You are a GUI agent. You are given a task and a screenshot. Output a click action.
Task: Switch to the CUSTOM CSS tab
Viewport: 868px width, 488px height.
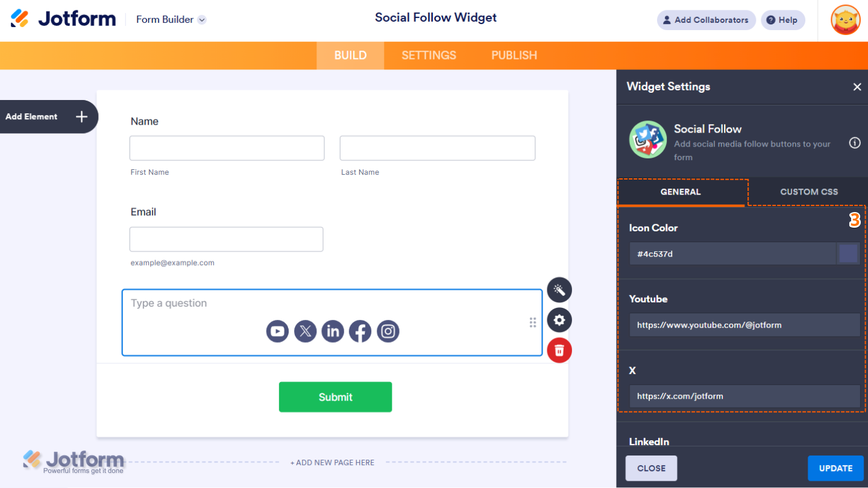(808, 192)
